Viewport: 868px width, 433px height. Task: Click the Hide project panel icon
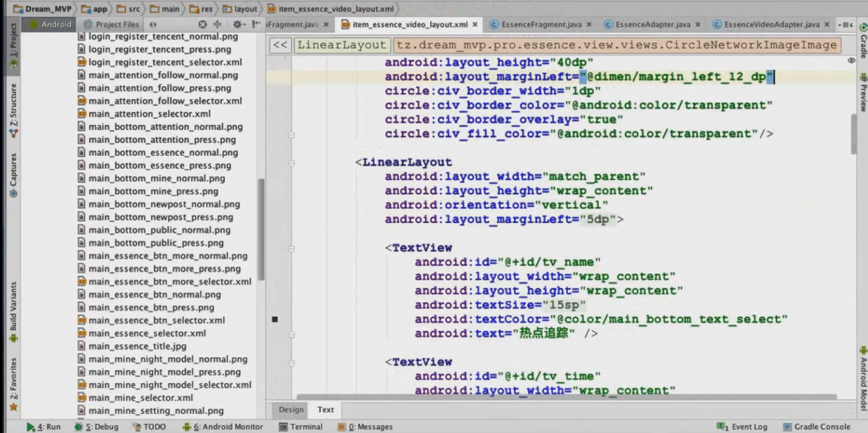point(256,24)
